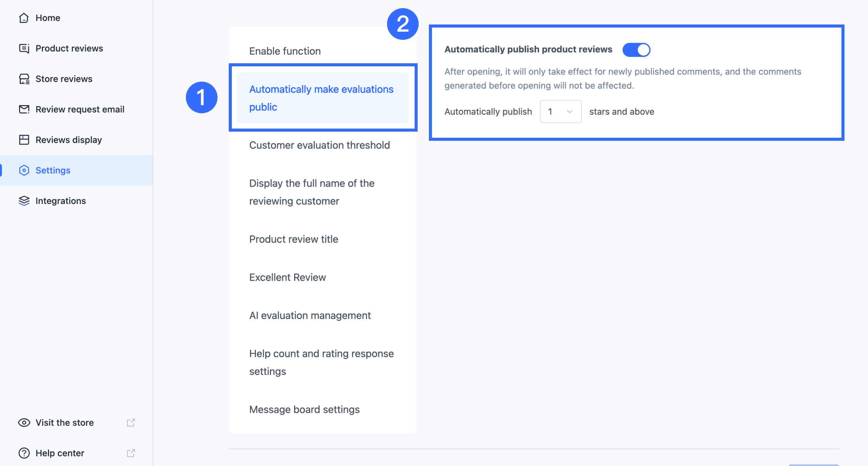
Task: Click the Visit the store eye icon
Action: point(24,422)
